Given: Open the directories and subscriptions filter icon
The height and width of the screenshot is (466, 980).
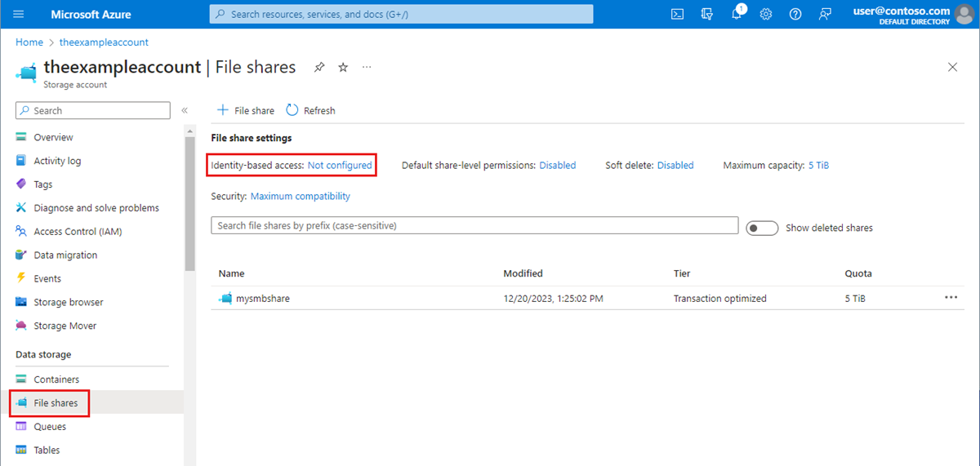Looking at the screenshot, I should (x=707, y=14).
